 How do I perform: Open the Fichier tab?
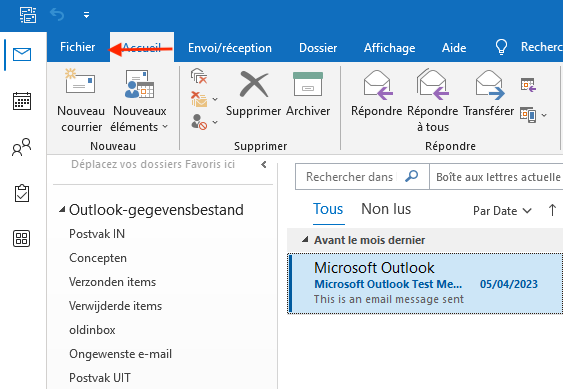pos(78,47)
